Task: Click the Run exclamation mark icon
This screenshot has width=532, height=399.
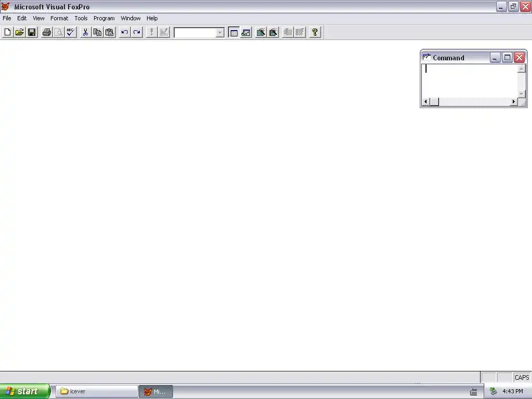Action: (151, 32)
